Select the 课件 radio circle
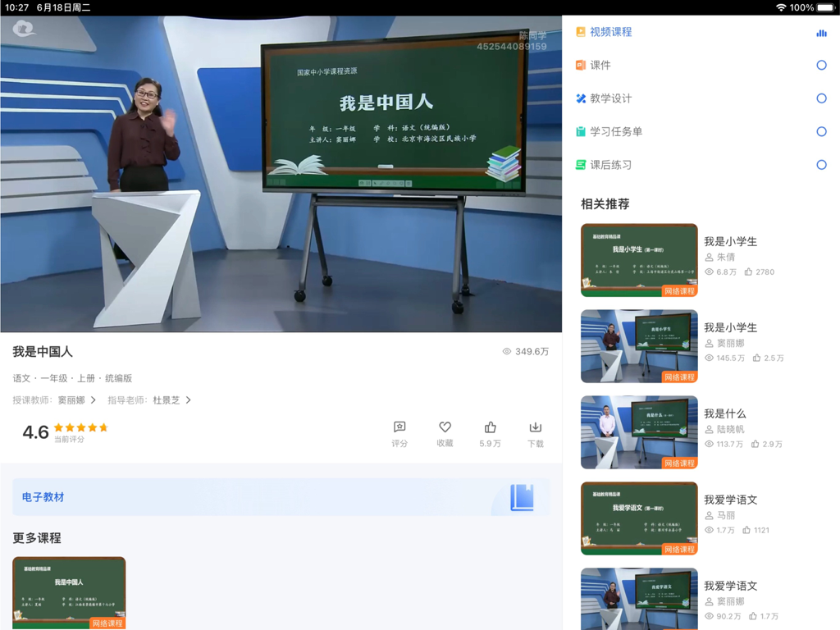Screen dimensions: 840x630 821,66
